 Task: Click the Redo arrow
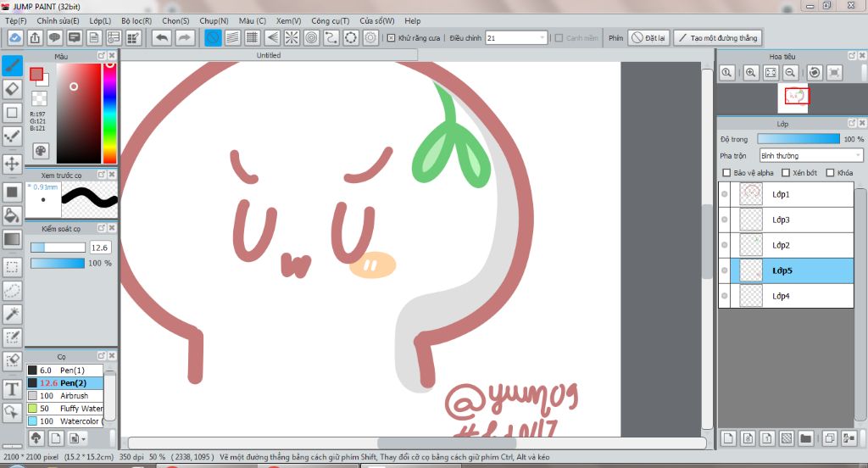pos(184,37)
